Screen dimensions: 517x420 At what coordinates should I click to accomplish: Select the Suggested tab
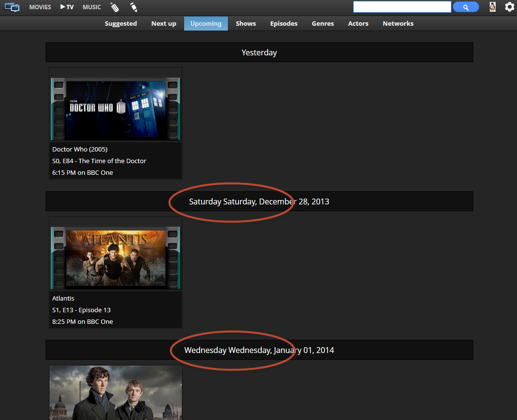[x=121, y=23]
